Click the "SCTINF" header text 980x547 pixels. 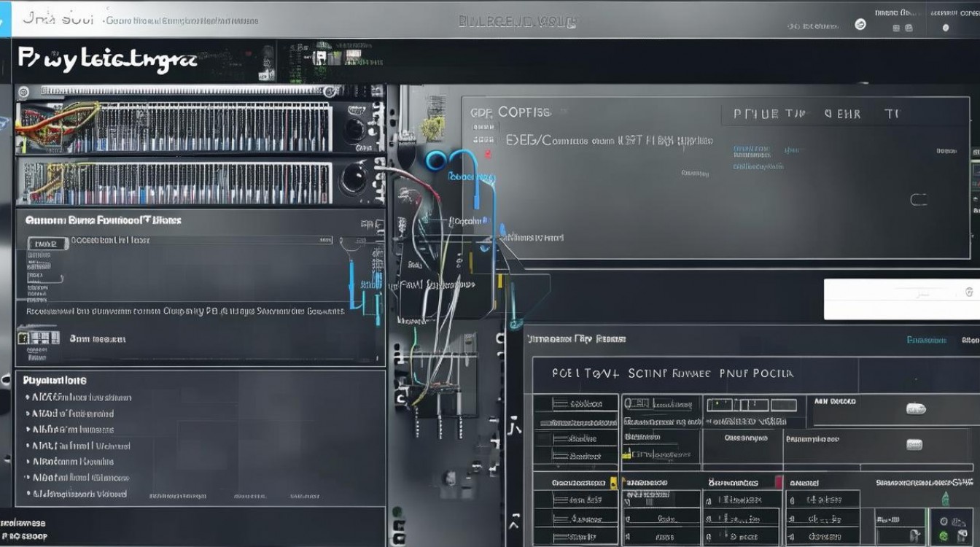[647, 373]
